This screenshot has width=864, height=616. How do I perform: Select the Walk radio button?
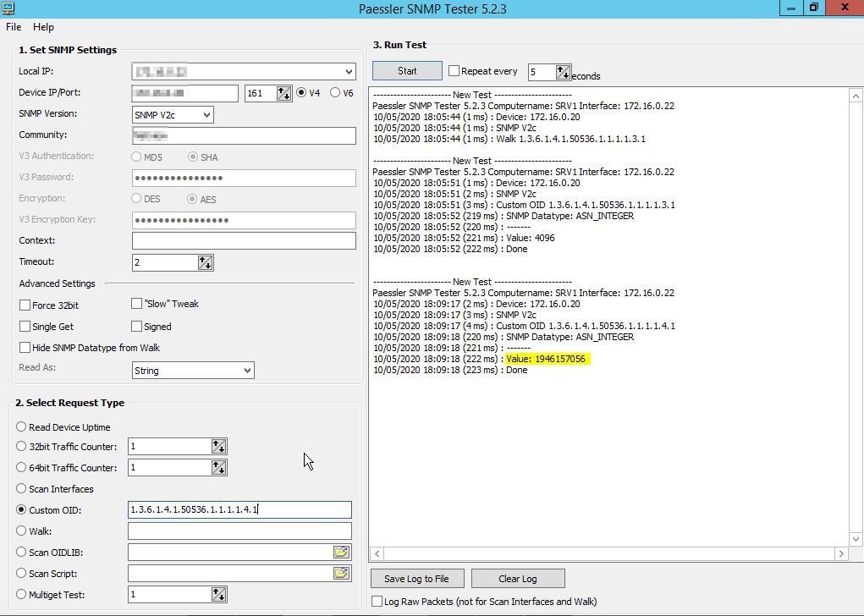[x=21, y=531]
